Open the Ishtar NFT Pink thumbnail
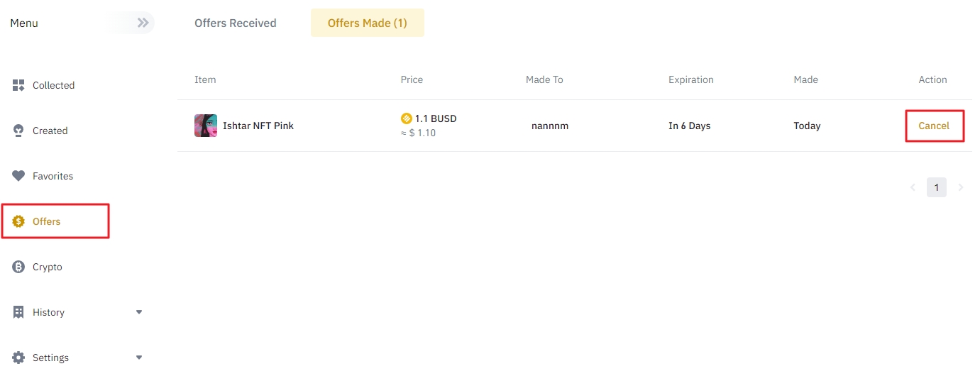This screenshot has height=376, width=980. click(x=206, y=126)
